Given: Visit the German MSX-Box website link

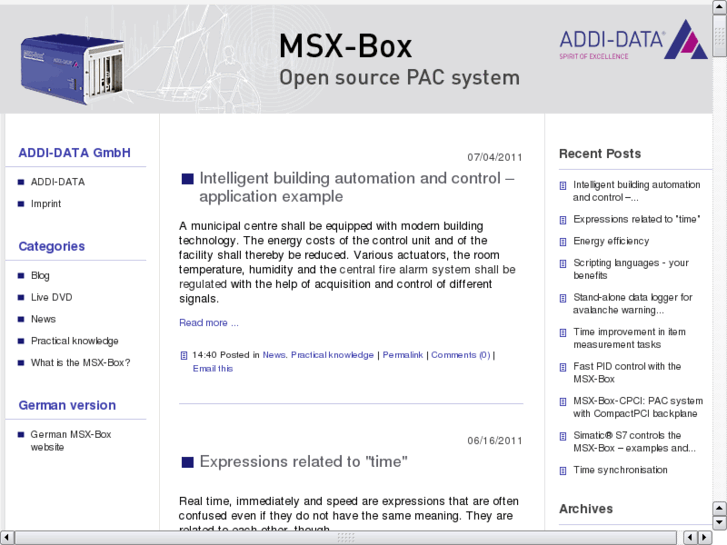Looking at the screenshot, I should 71,441.
